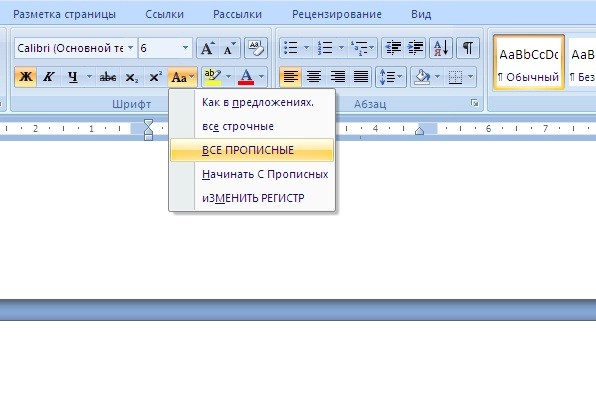Open shading color dropdown arrow
The width and height of the screenshot is (596, 401).
pos(437,77)
